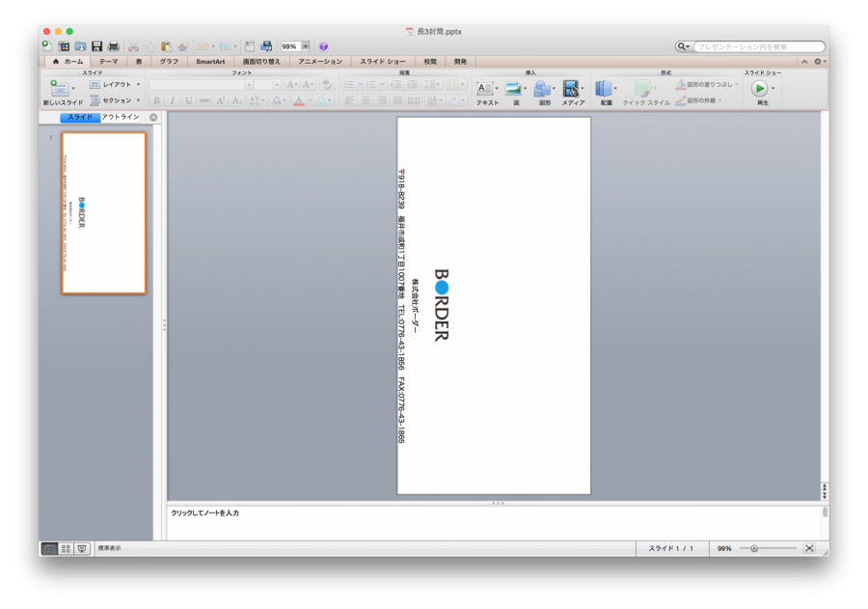Image resolution: width=868 pixels, height=609 pixels.
Task: Open the 校閲 ribbon tab
Action: click(x=430, y=62)
